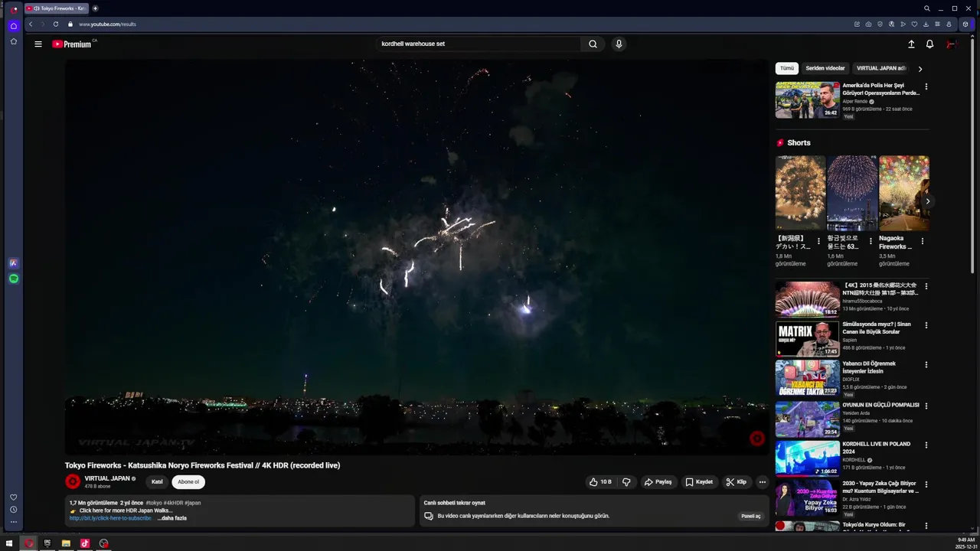980x551 pixels.
Task: Click the channel watermark icon in player
Action: [756, 439]
